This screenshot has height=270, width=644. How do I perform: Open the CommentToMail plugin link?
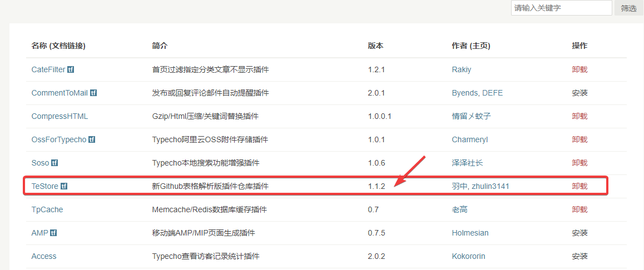point(60,93)
